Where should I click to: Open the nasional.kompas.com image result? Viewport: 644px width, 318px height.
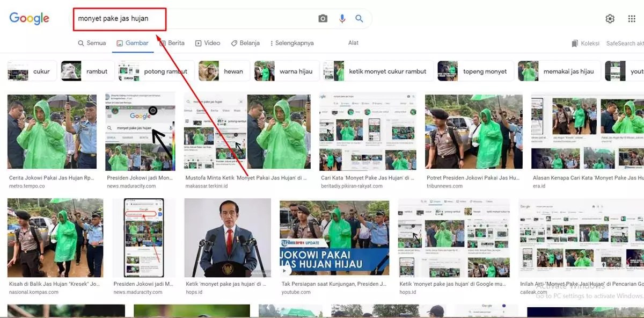[55, 238]
